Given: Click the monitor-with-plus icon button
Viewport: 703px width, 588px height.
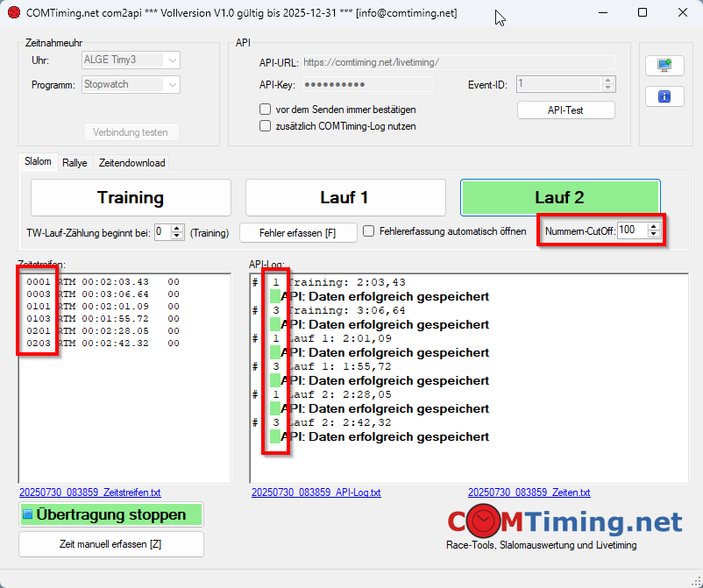Looking at the screenshot, I should tap(664, 66).
